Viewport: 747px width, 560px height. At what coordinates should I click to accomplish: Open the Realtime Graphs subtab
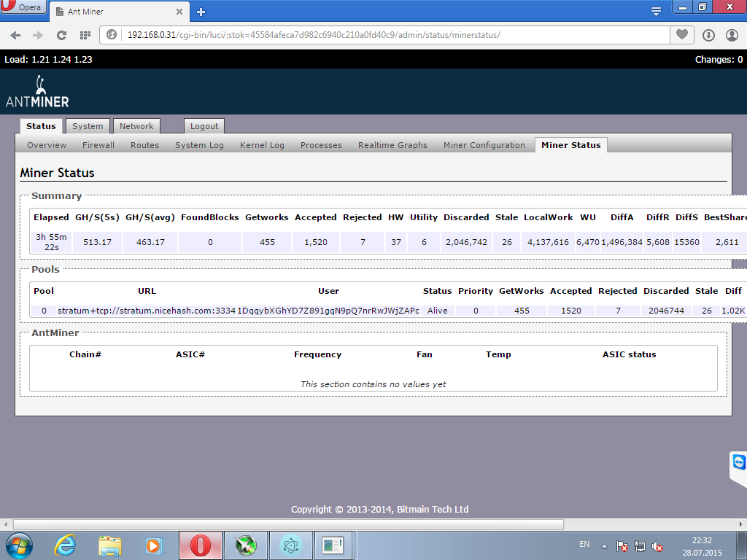click(392, 145)
